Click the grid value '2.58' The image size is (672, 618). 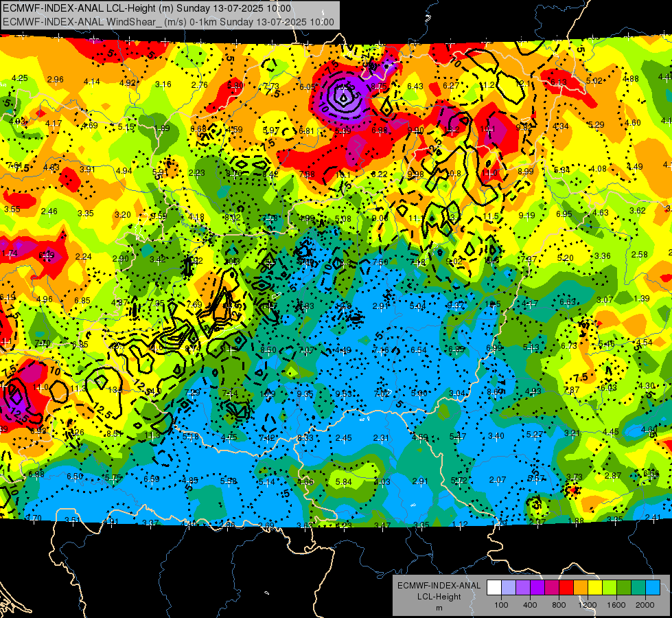tap(640, 254)
